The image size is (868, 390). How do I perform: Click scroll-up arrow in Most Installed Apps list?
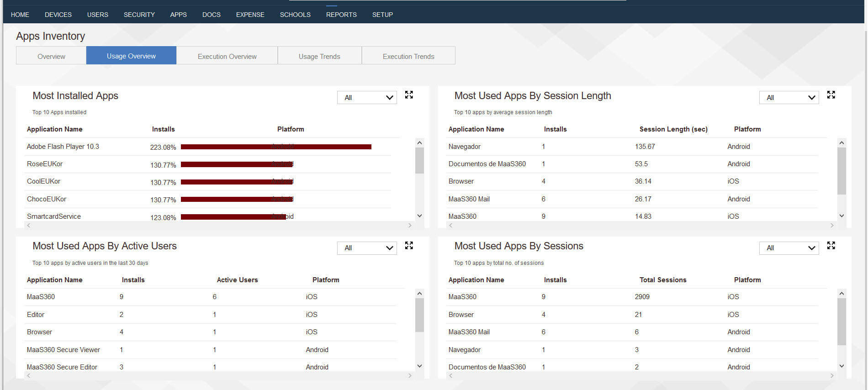point(419,143)
